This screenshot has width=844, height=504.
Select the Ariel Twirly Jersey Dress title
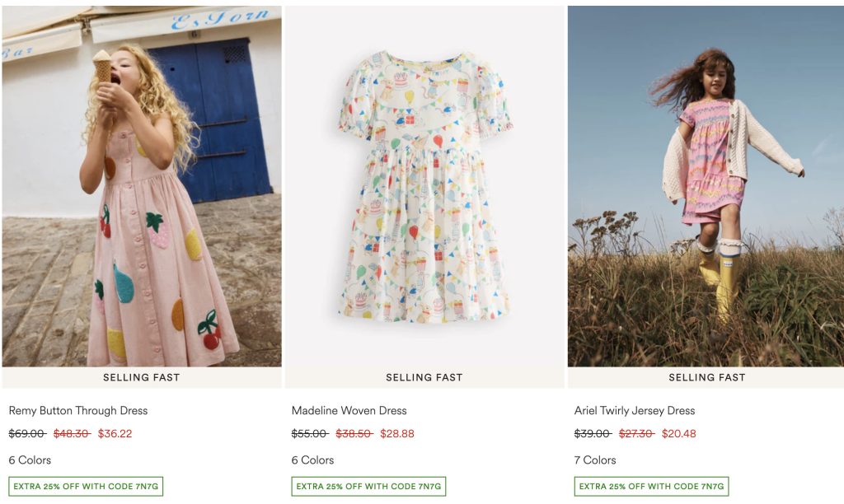(635, 410)
